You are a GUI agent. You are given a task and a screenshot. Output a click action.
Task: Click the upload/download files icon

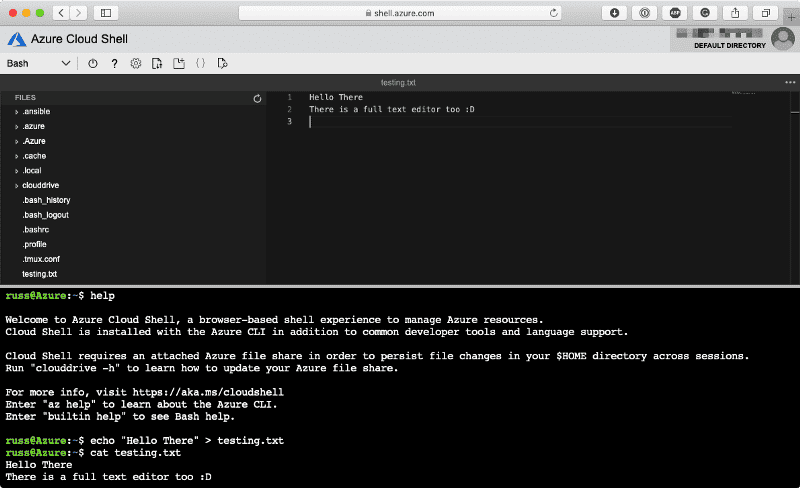[158, 63]
